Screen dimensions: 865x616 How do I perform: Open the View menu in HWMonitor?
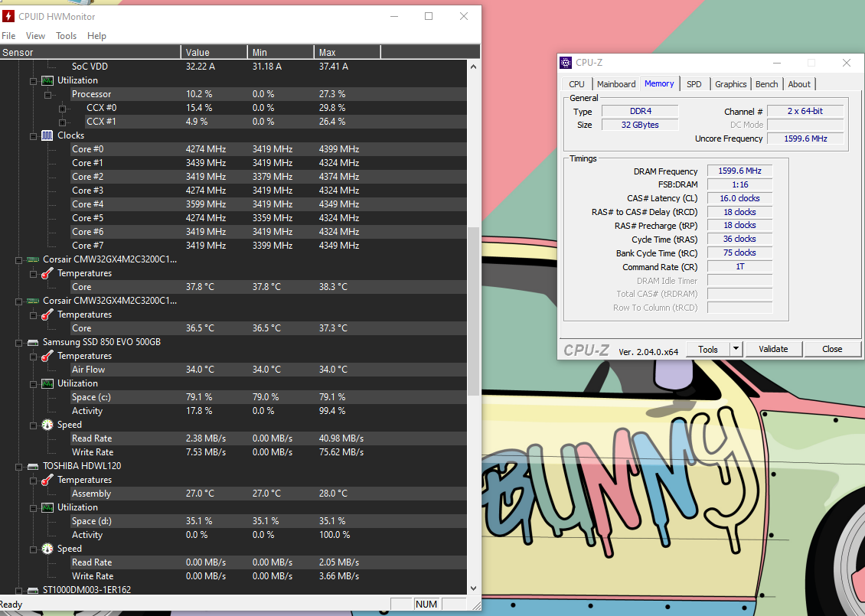click(35, 36)
